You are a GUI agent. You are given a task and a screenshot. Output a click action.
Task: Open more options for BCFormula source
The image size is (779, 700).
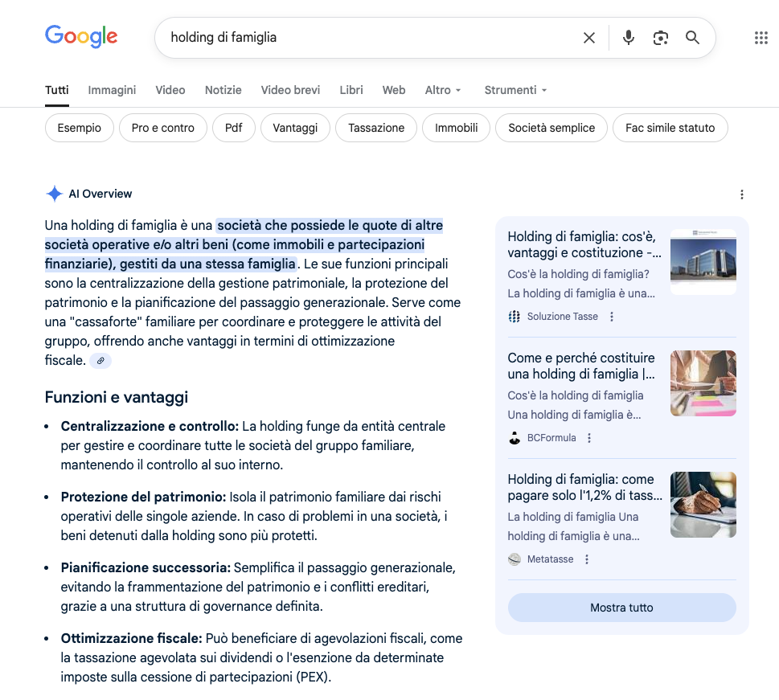(x=589, y=438)
